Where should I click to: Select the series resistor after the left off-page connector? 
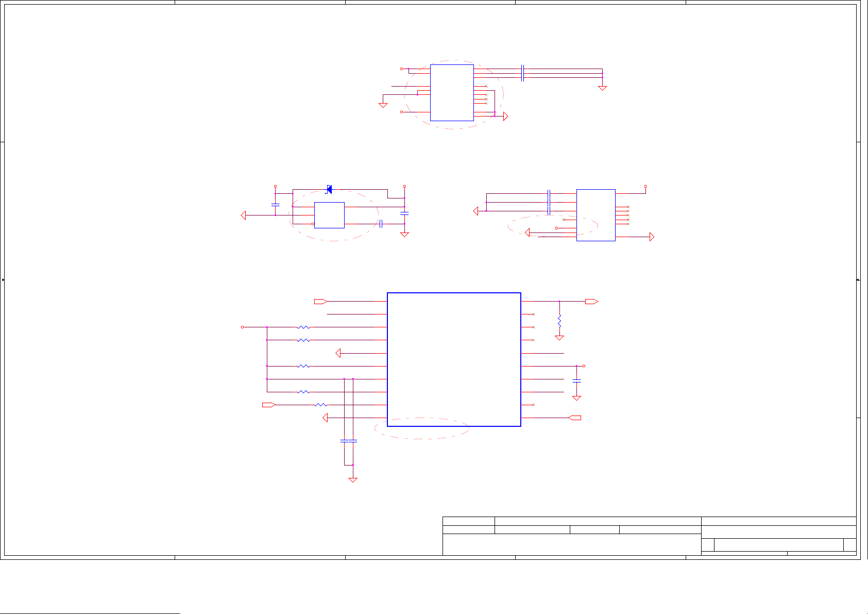[x=320, y=405]
